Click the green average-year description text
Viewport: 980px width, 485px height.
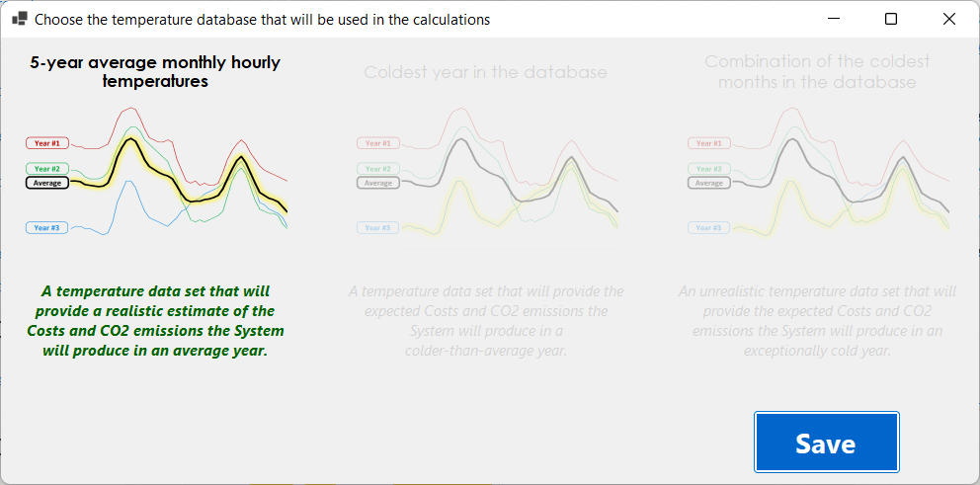pyautogui.click(x=155, y=321)
